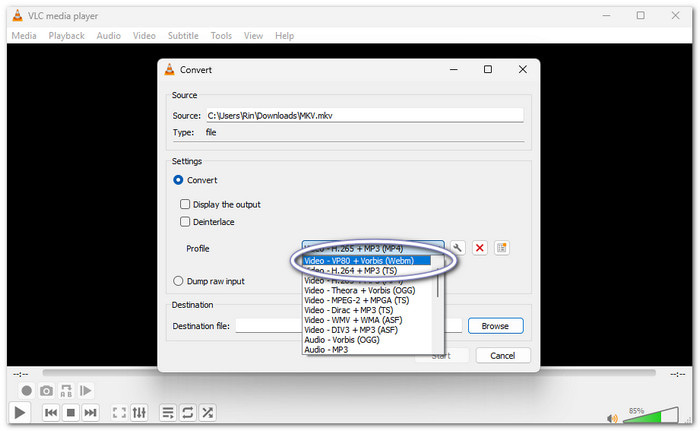Select Dump raw input radio button
This screenshot has width=700, height=431.
pyautogui.click(x=178, y=281)
